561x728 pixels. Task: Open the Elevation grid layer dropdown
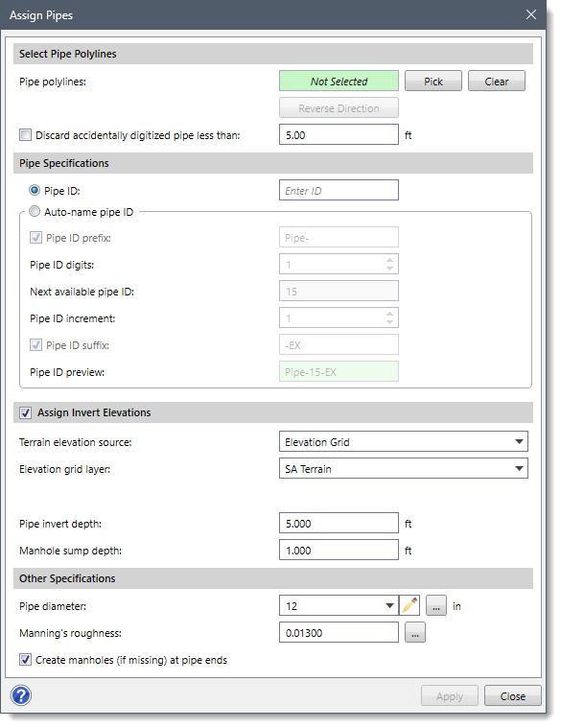403,468
